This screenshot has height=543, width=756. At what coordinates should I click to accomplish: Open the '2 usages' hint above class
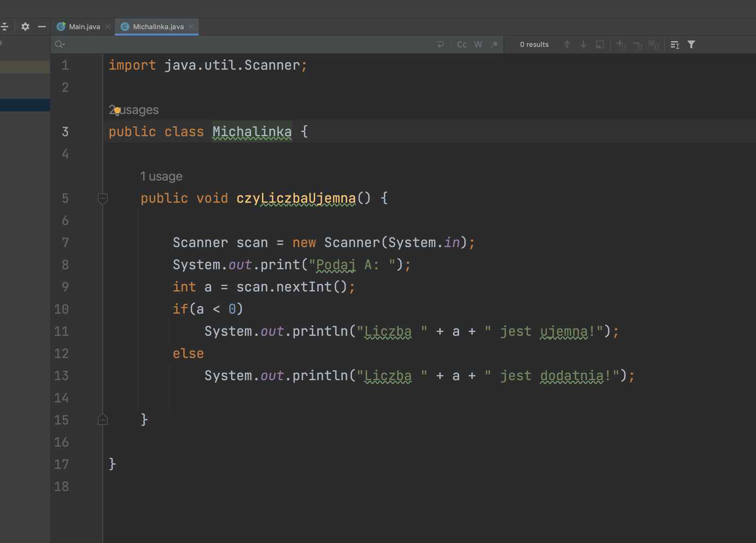point(134,110)
